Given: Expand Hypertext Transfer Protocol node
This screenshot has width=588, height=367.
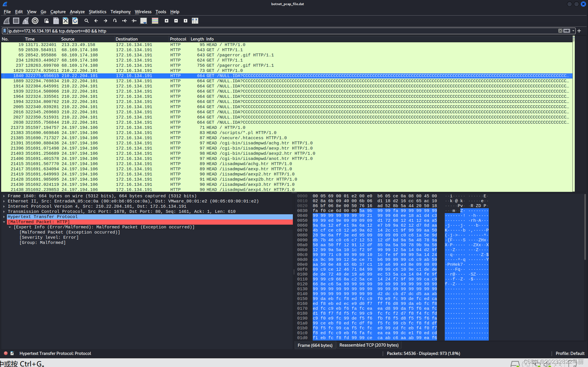Looking at the screenshot, I should point(4,217).
